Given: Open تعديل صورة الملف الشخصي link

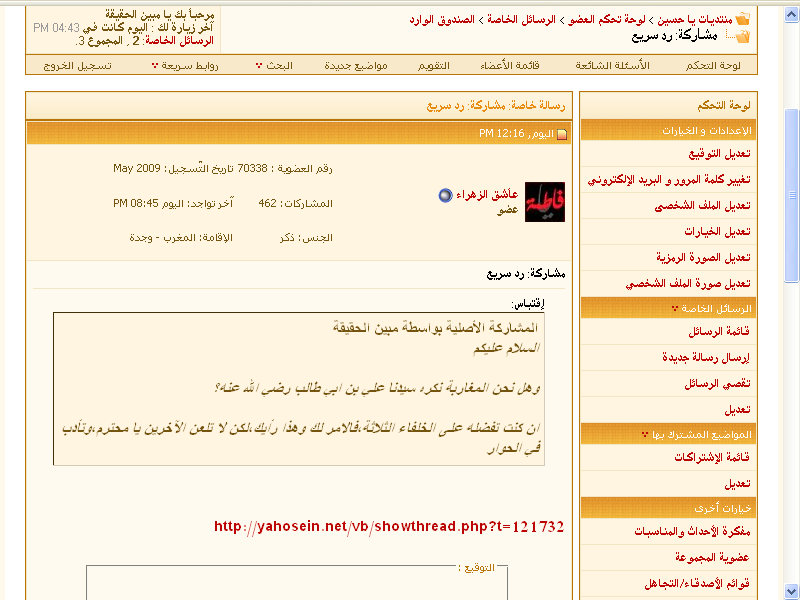Looking at the screenshot, I should (x=688, y=283).
